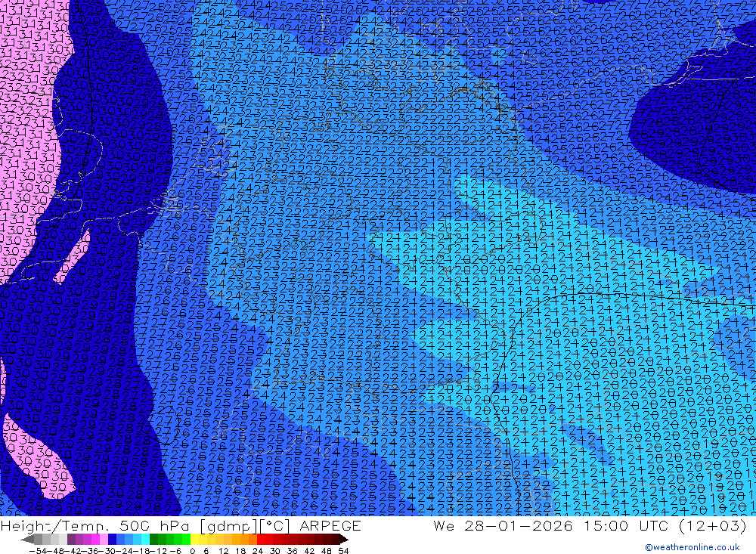The image size is (756, 554).
Task: Click the dark green -12°C legend swatch
Action: pos(153,540)
